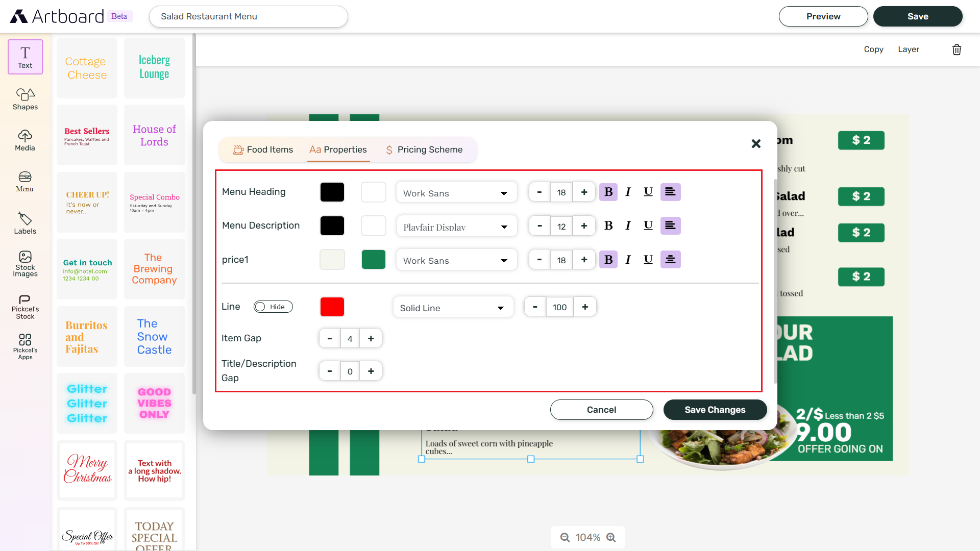Switch to the Pricing Scheme tab

[424, 149]
